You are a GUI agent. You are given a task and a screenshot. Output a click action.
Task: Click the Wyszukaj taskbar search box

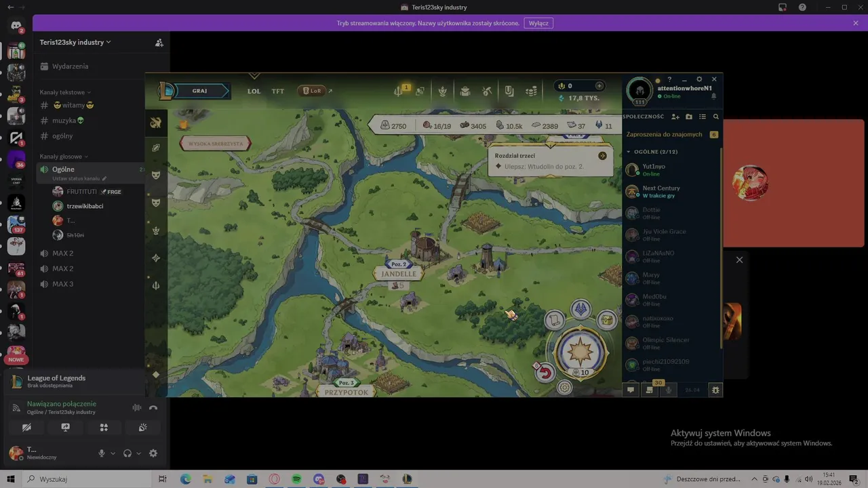(87, 479)
